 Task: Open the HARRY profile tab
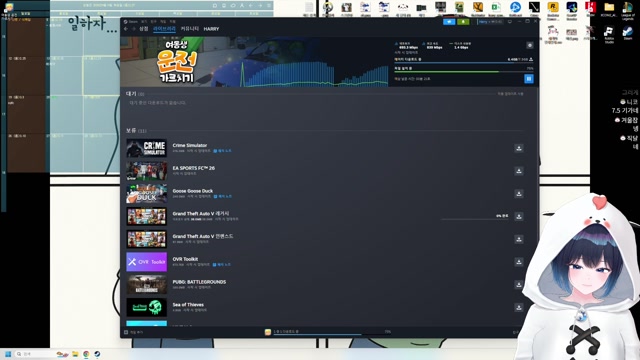211,29
